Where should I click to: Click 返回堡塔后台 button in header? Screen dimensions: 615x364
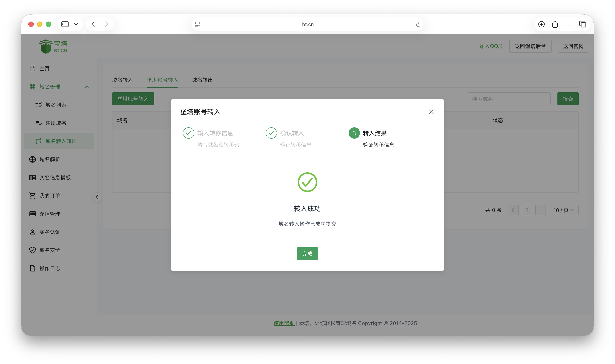530,46
